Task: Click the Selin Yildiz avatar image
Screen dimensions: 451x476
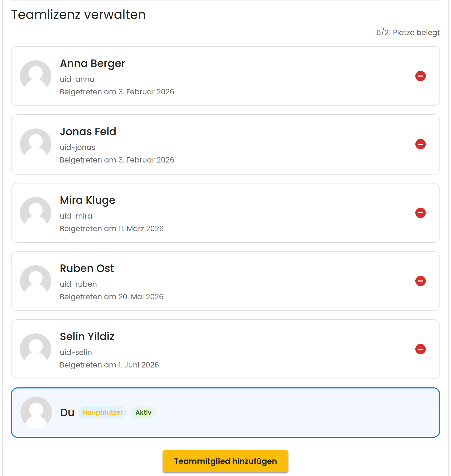Action: pyautogui.click(x=36, y=349)
